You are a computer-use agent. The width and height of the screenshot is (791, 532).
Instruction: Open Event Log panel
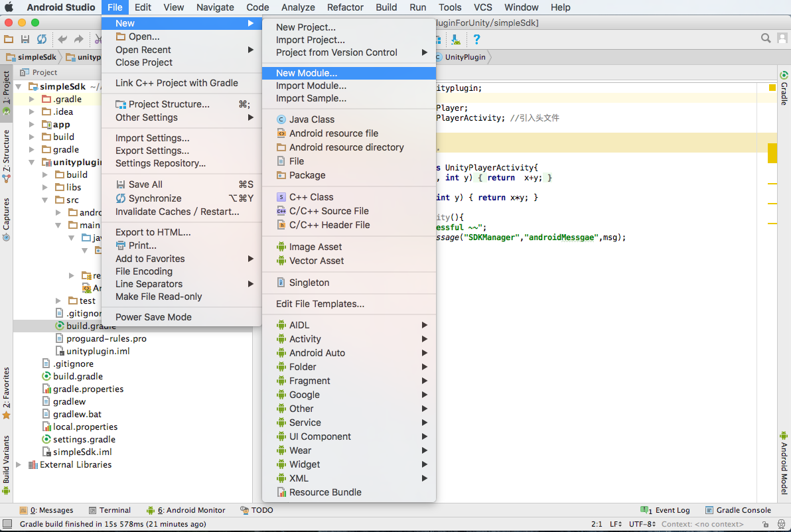pos(665,510)
